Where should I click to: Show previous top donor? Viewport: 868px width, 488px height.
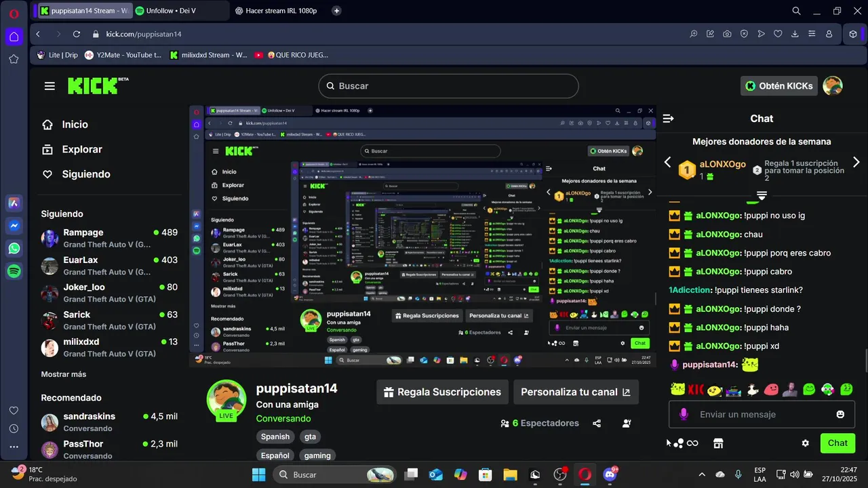[667, 162]
